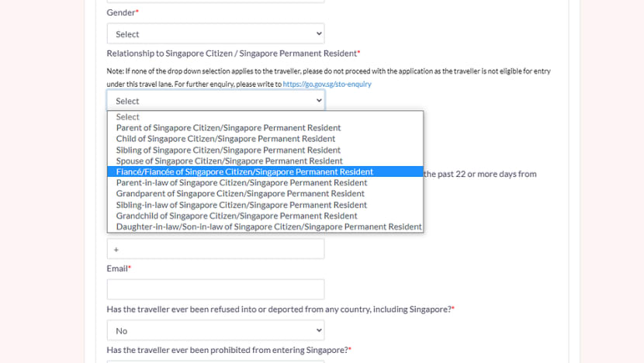The width and height of the screenshot is (644, 363).
Task: Select 'Child of Singapore Citizen' option
Action: pyautogui.click(x=265, y=139)
